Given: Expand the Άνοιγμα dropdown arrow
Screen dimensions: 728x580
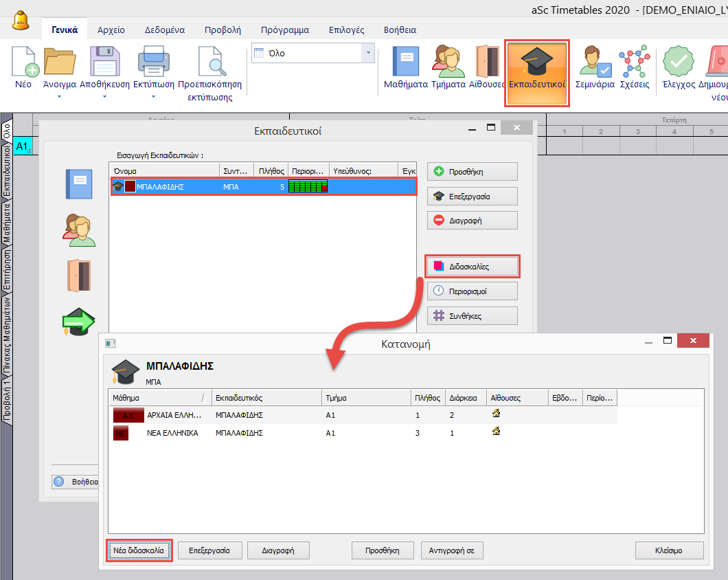Looking at the screenshot, I should pyautogui.click(x=60, y=97).
